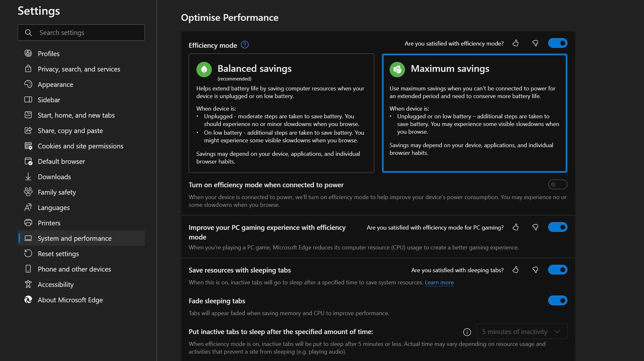Click the Family safety icon in the sidebar
The height and width of the screenshot is (361, 644).
28,192
